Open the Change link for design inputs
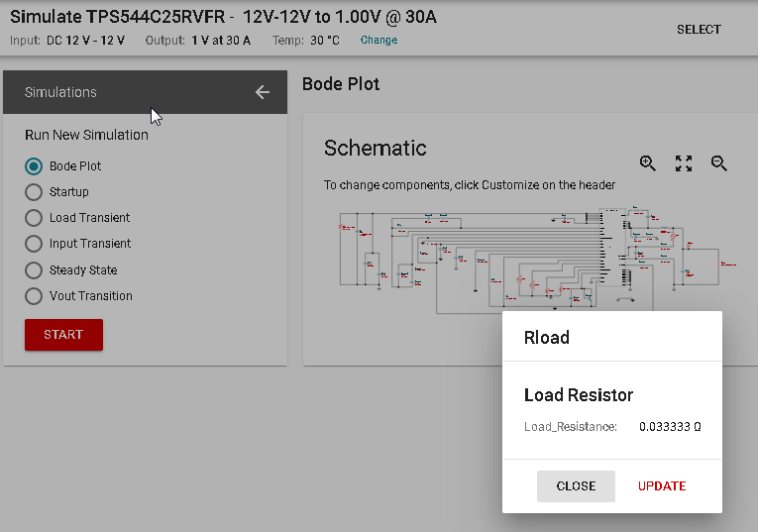This screenshot has height=532, width=758. click(379, 40)
